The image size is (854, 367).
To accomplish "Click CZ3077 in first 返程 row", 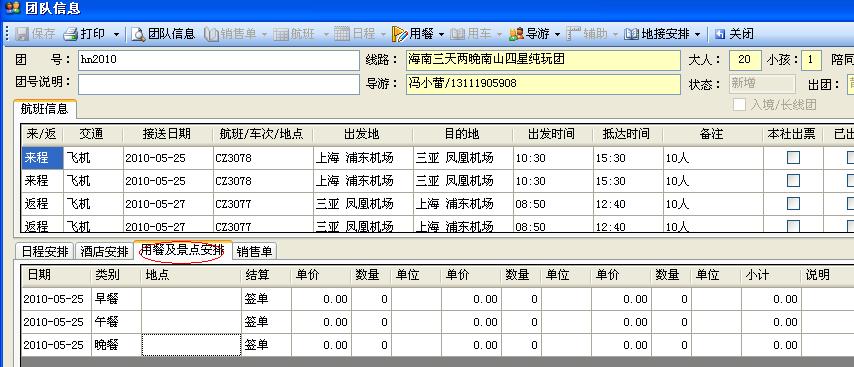I will 262,204.
